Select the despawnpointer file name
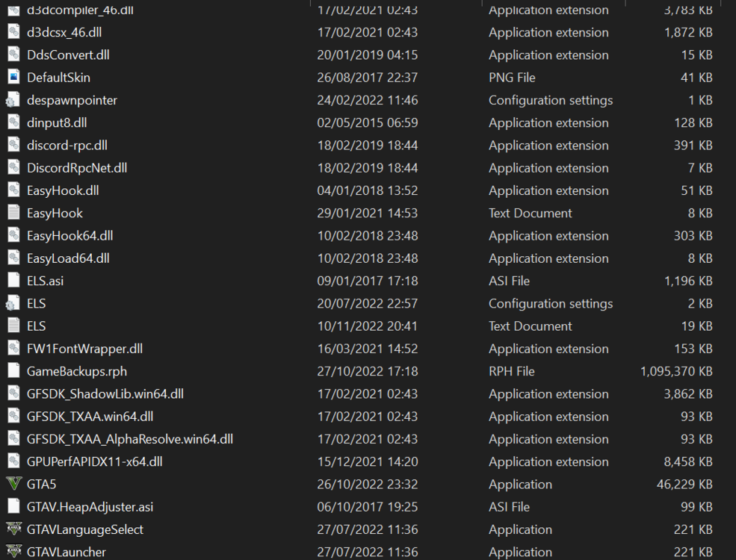This screenshot has width=736, height=560. click(x=72, y=100)
